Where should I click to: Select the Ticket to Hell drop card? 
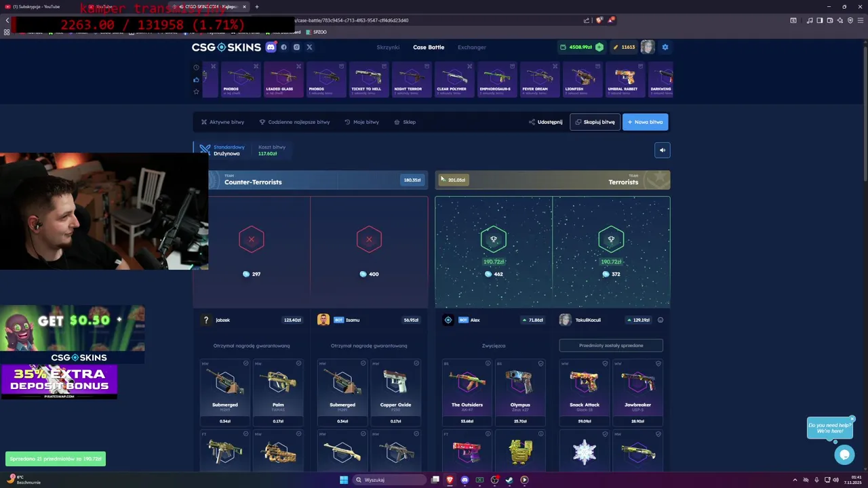(x=369, y=79)
